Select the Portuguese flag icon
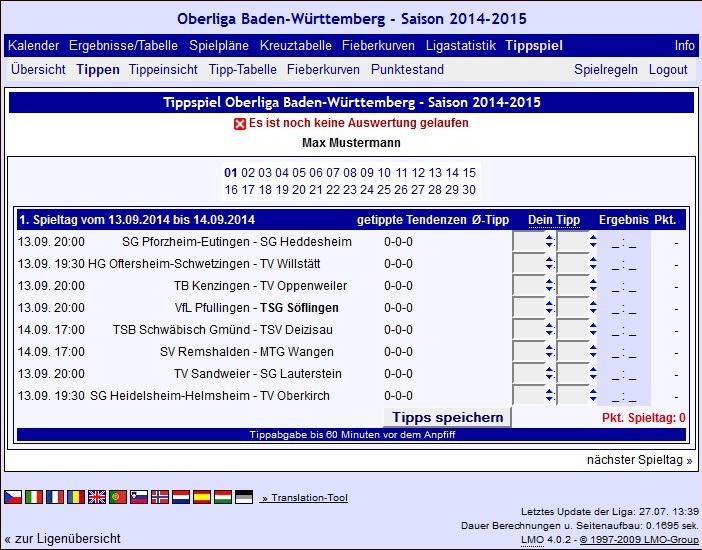Viewport: 702px width, 550px height. pos(118,496)
